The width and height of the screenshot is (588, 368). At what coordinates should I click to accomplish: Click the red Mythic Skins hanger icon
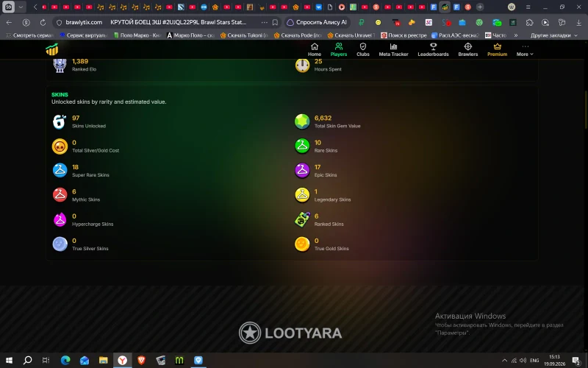click(x=60, y=195)
